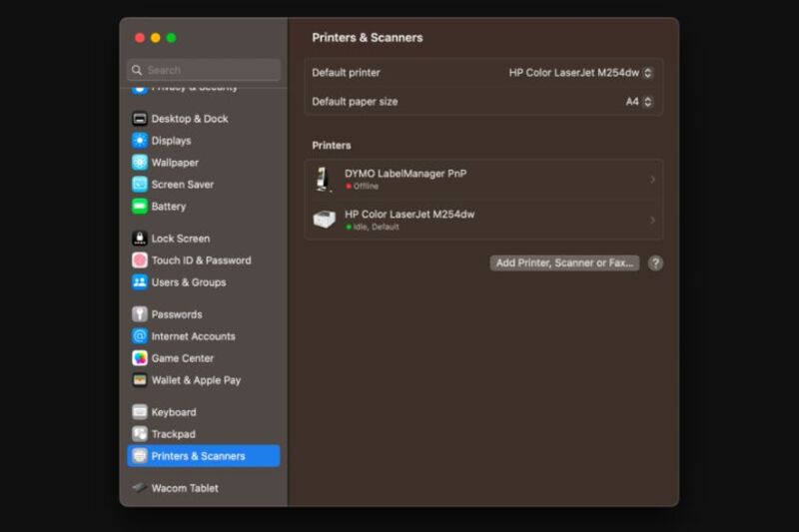Viewport: 799px width, 532px height.
Task: Click the Screen Saver icon
Action: tap(140, 185)
